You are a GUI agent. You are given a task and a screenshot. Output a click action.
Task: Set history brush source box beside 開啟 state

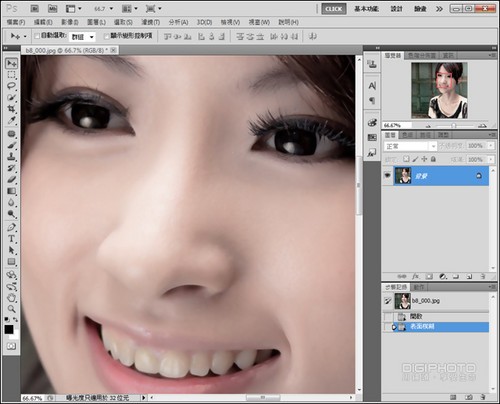[388, 316]
